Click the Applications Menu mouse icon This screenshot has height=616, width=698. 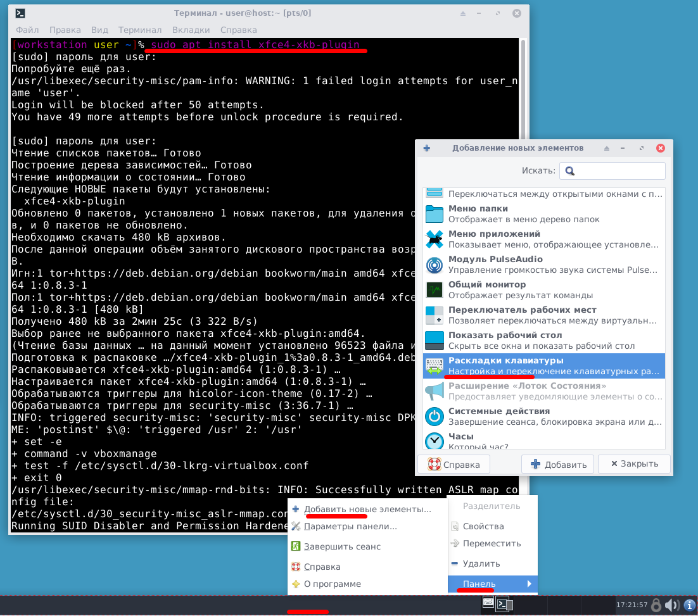(435, 239)
